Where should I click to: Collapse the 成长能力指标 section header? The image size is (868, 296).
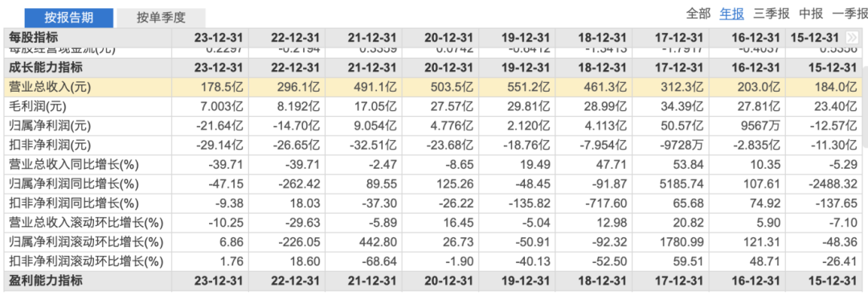click(46, 68)
